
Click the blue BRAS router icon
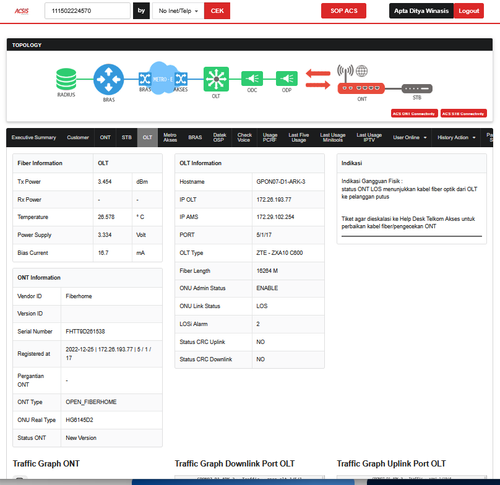(109, 79)
